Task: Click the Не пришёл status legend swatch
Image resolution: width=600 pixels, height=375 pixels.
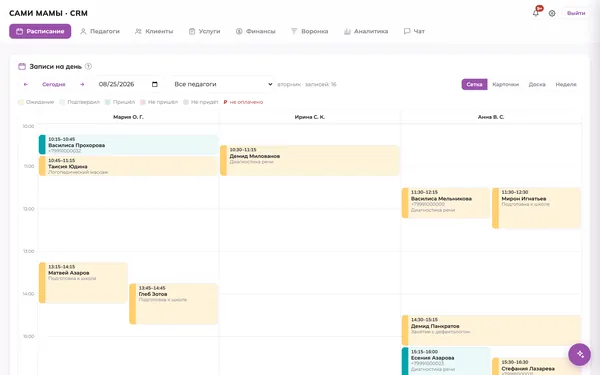Action: pyautogui.click(x=143, y=102)
